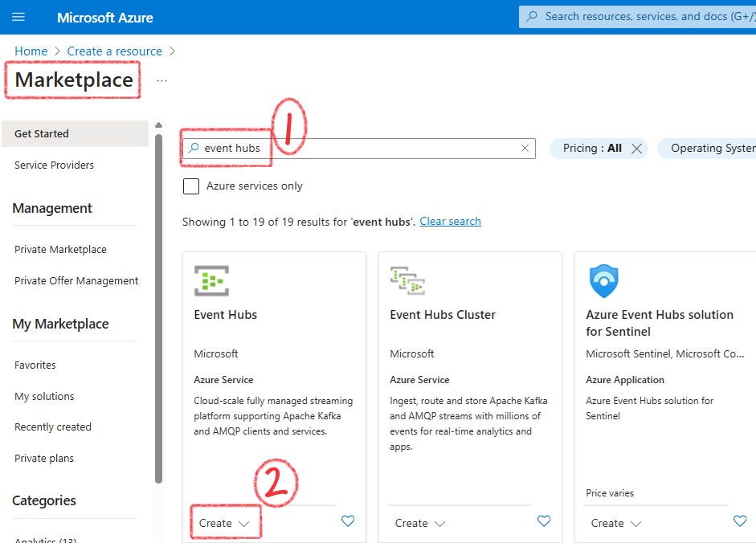Screen dimensions: 756x543
Task: Click the Marketplace page heading
Action: [74, 80]
